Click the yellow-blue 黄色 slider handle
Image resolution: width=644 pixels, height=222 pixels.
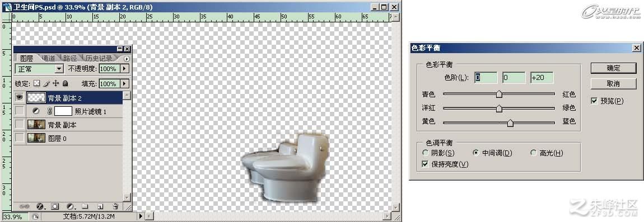coord(510,122)
